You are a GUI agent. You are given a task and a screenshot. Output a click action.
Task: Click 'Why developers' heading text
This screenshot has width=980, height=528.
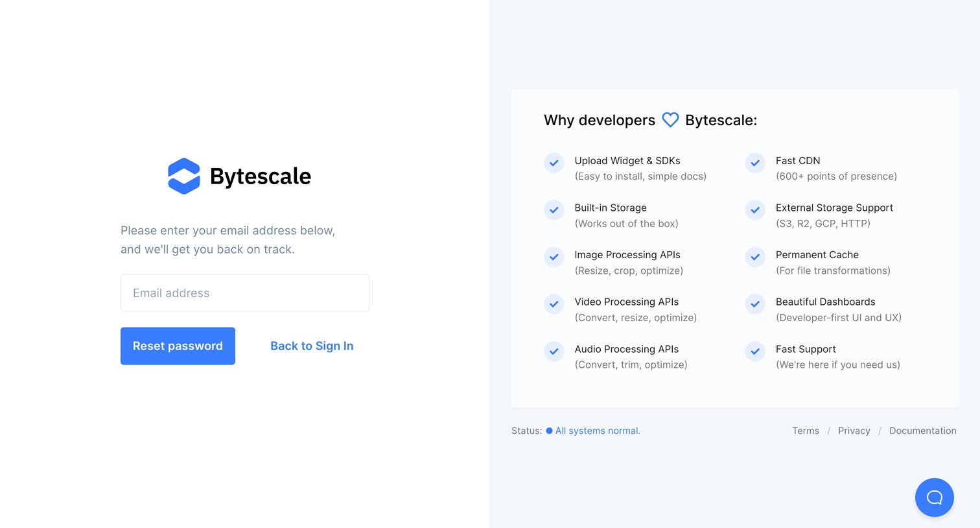(600, 120)
